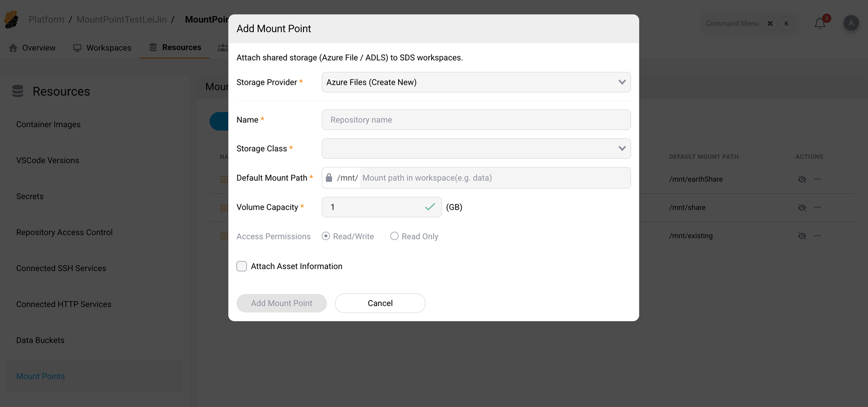
Task: Open more actions for /mnt/earthShare row
Action: 817,179
